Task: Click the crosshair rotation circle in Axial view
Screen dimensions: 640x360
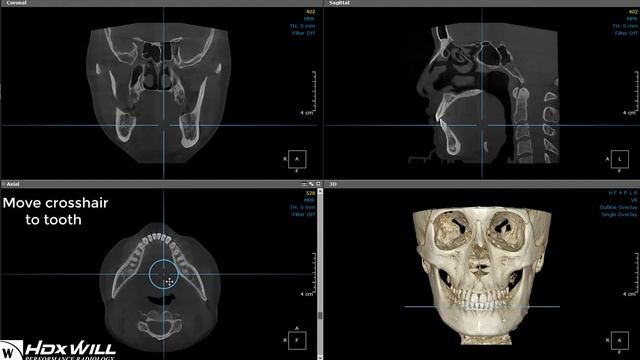Action: point(164,274)
